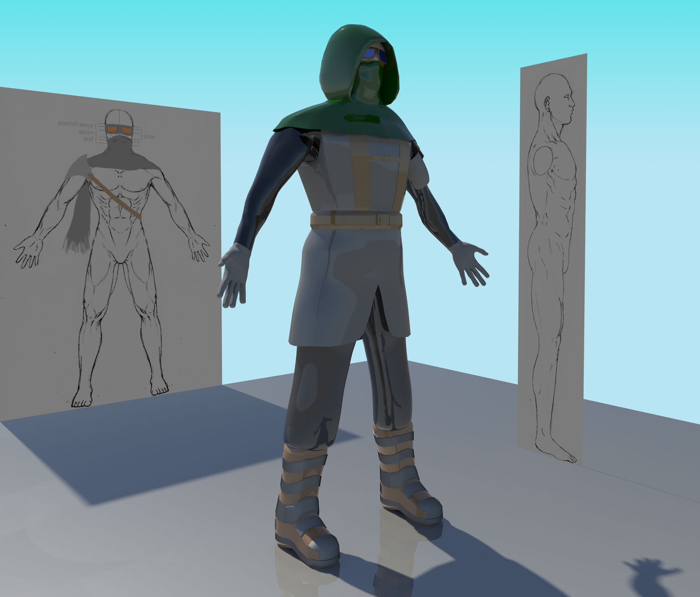
Task: Select the tan belt around the character's waist
Action: [x=355, y=220]
